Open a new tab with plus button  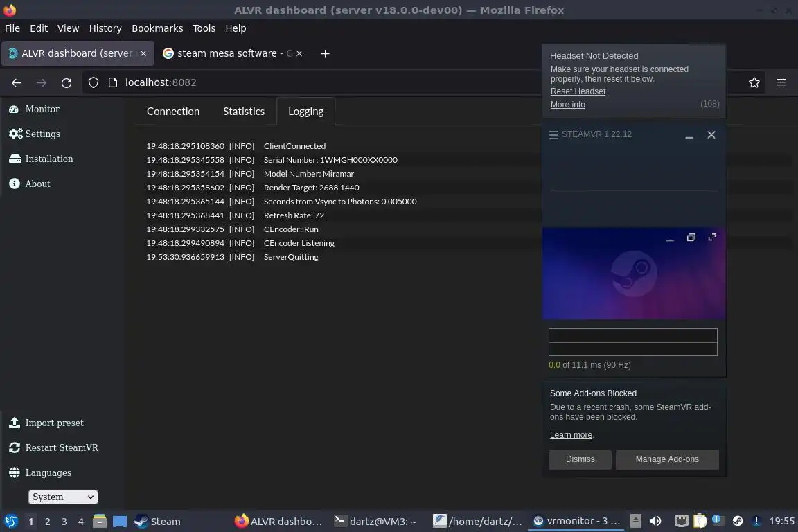325,53
